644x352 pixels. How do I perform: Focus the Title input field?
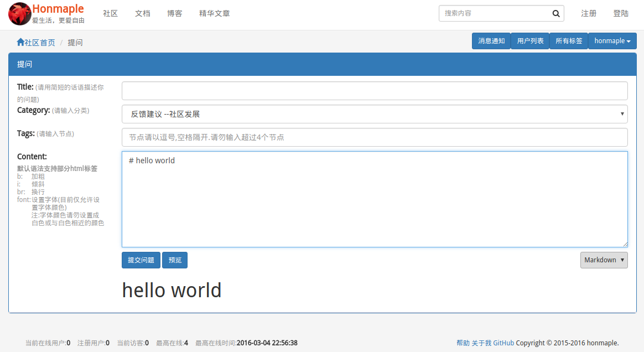[375, 91]
